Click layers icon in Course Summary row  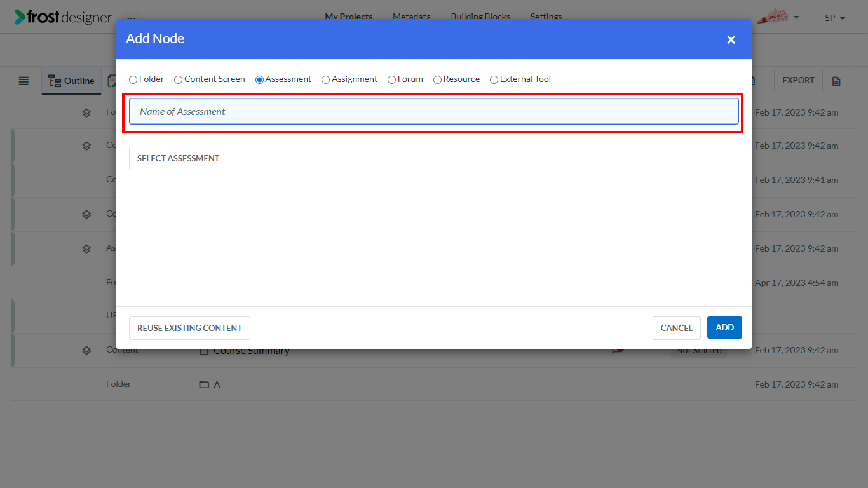(x=86, y=350)
